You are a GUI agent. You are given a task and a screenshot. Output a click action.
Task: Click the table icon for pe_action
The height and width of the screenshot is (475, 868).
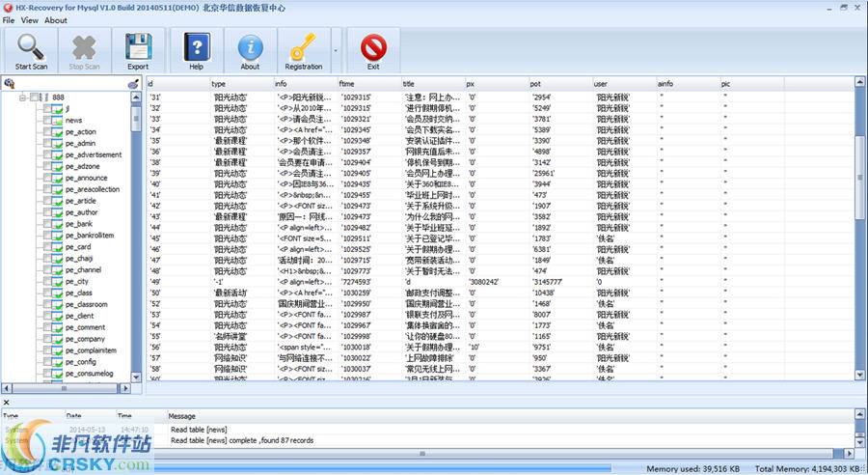click(58, 132)
